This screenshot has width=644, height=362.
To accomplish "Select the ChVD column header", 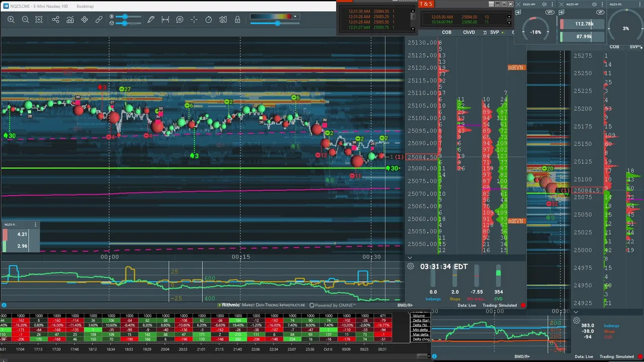I will coord(469,32).
